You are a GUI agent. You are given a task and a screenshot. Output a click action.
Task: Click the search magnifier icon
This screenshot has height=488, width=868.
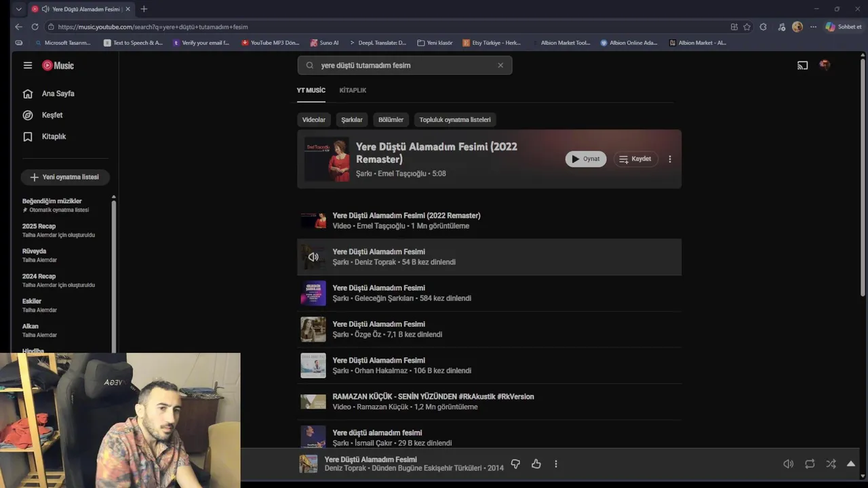click(x=310, y=66)
